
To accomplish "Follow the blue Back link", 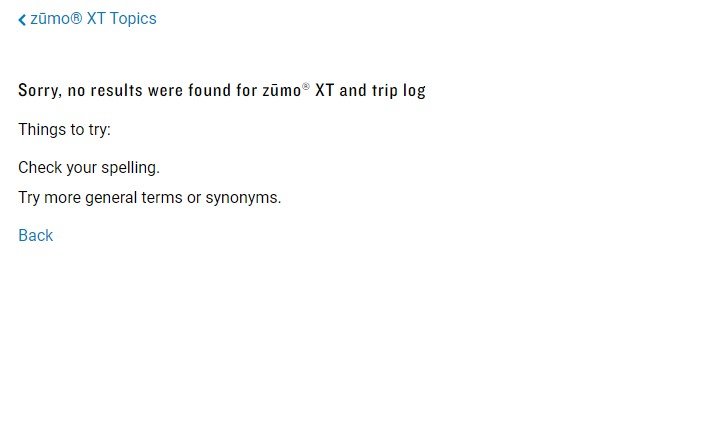I will (x=36, y=235).
